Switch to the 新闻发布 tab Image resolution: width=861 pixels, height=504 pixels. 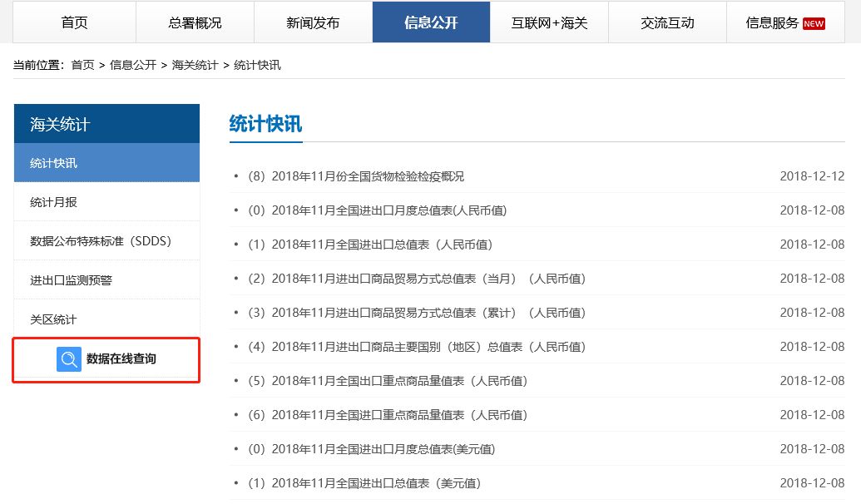(313, 23)
